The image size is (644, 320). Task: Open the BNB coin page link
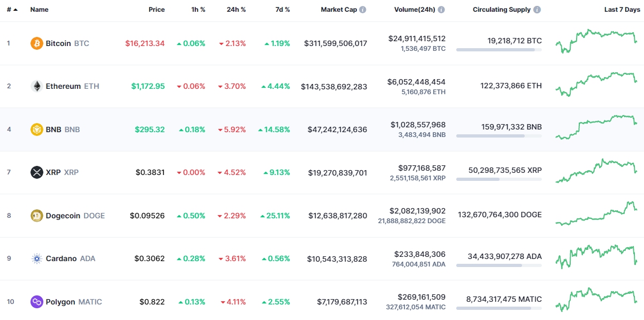63,129
